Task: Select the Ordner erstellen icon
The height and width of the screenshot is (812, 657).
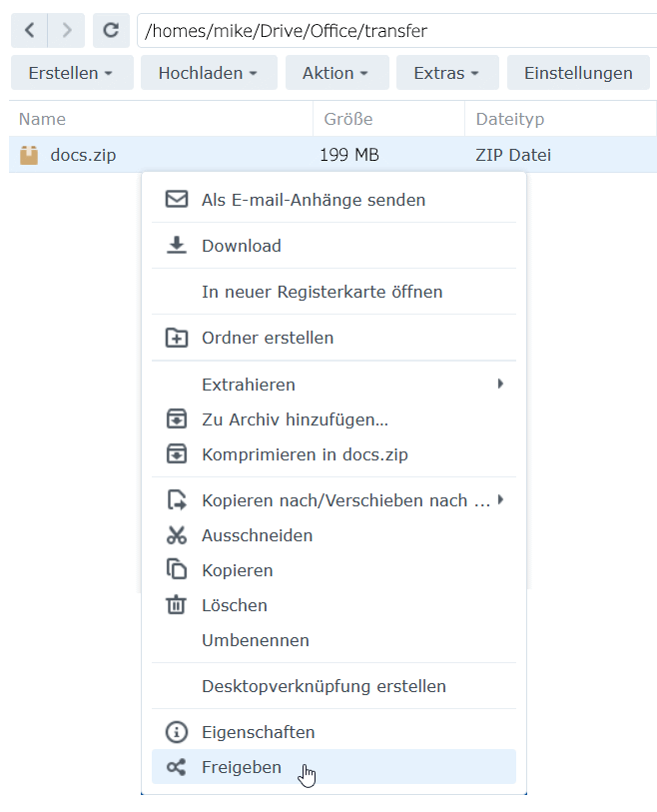Action: [177, 338]
